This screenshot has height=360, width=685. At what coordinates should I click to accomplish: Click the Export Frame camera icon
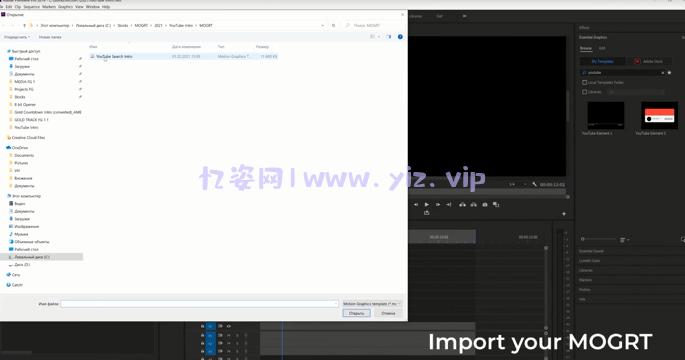(x=484, y=204)
